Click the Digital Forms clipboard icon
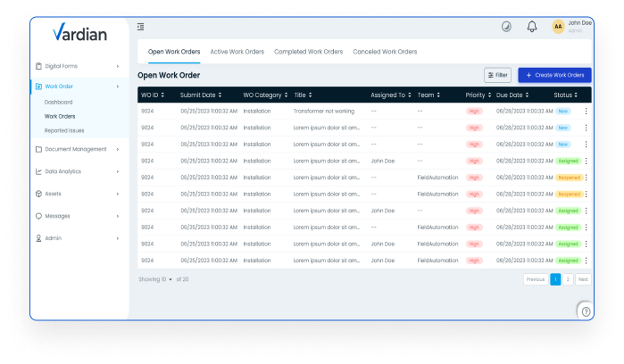 coord(38,66)
